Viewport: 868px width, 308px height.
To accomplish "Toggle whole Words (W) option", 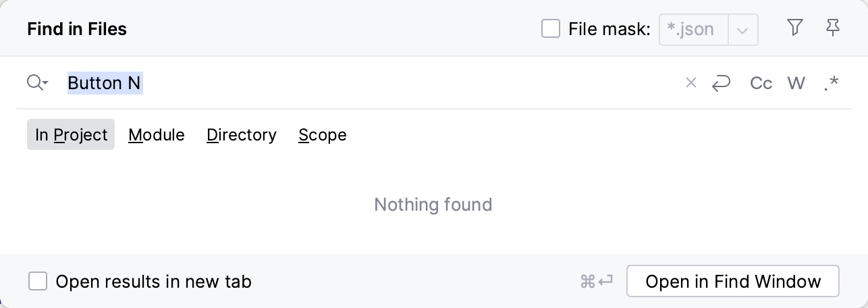I will pos(796,83).
